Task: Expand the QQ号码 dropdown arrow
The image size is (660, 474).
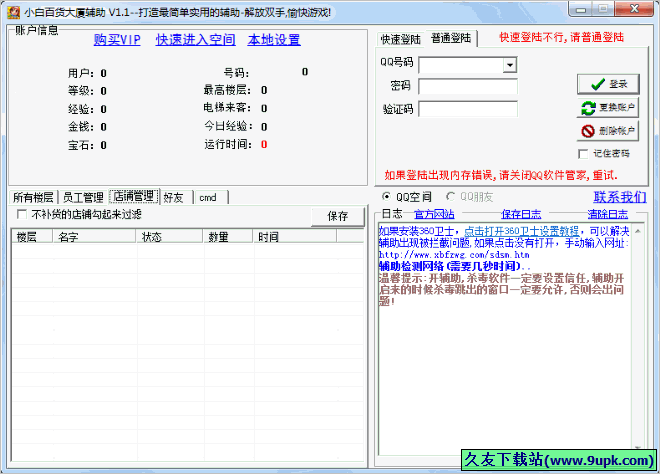Action: pos(510,65)
